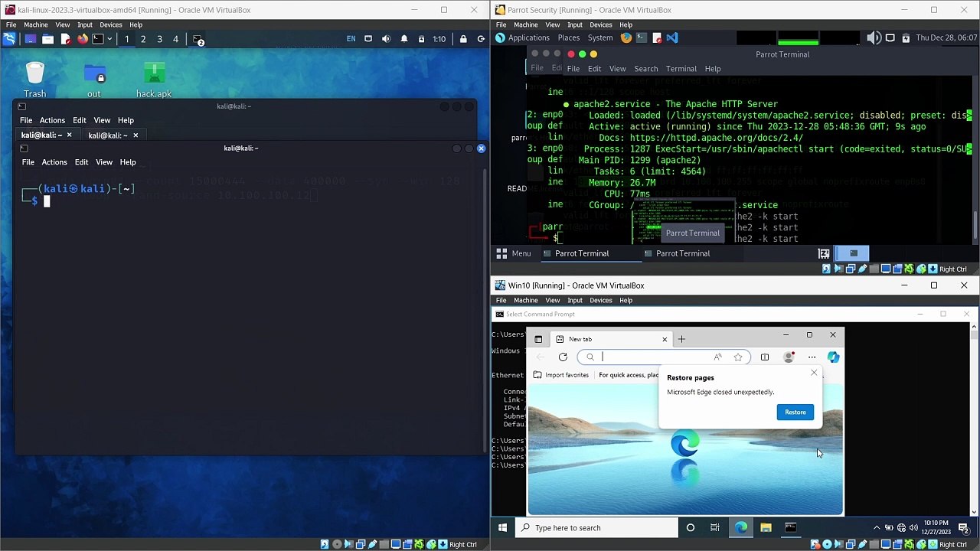Click the Edge refresh page icon
This screenshot has width=980, height=551.
pyautogui.click(x=563, y=357)
